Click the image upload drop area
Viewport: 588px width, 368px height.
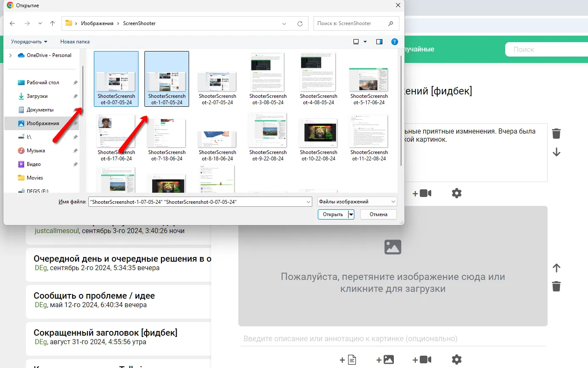(x=393, y=266)
